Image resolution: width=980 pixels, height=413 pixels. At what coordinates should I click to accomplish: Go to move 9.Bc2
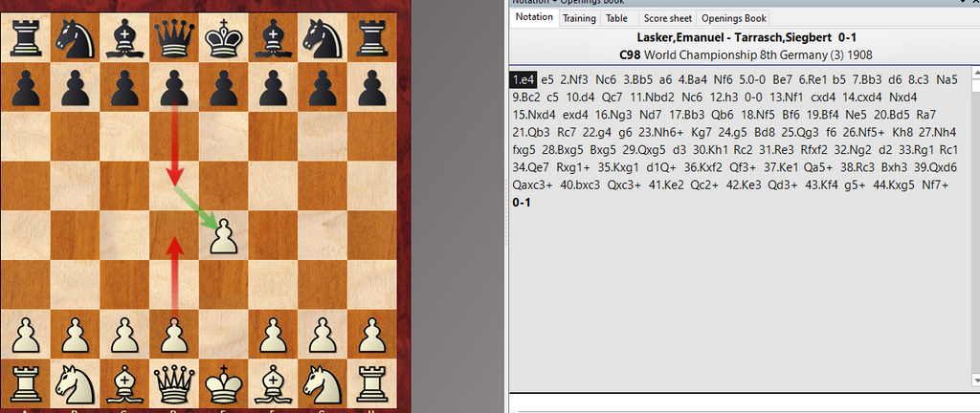526,98
